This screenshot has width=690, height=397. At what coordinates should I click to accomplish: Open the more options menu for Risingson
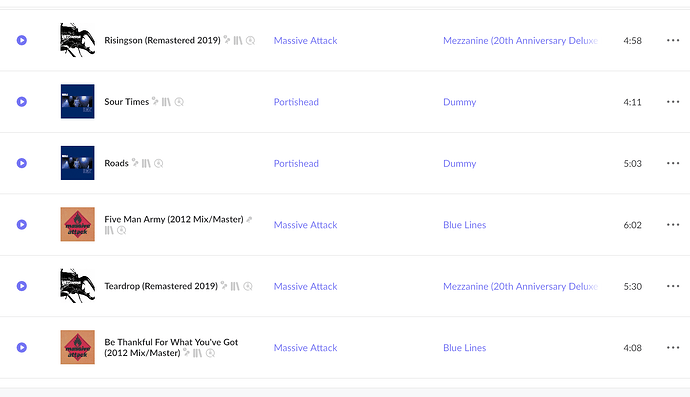click(673, 40)
